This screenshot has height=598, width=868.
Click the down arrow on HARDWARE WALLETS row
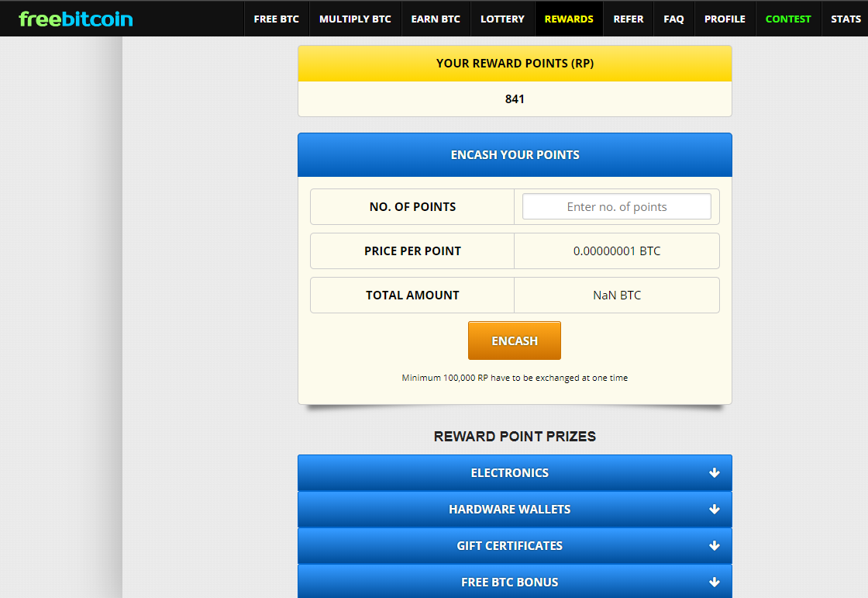click(x=714, y=510)
